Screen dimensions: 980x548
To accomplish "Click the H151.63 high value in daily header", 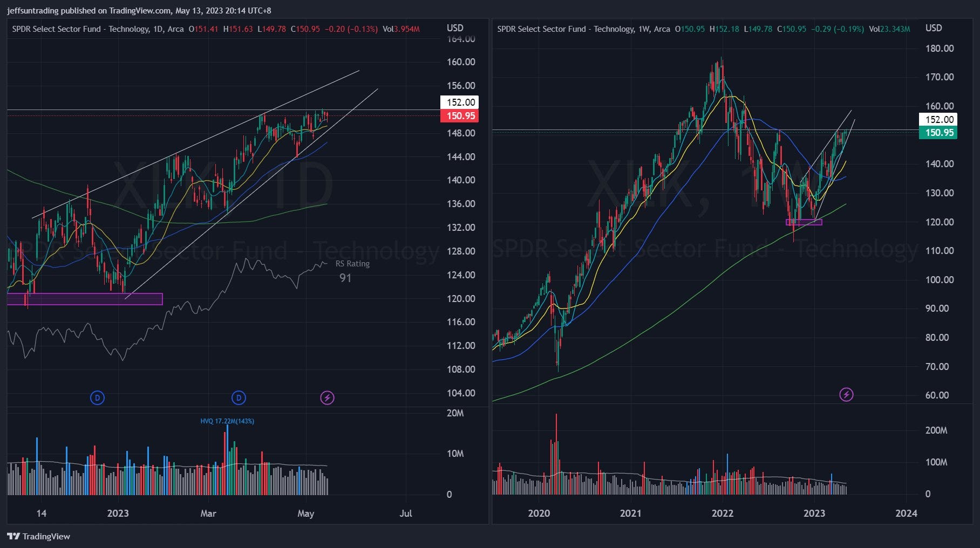I will pyautogui.click(x=238, y=29).
